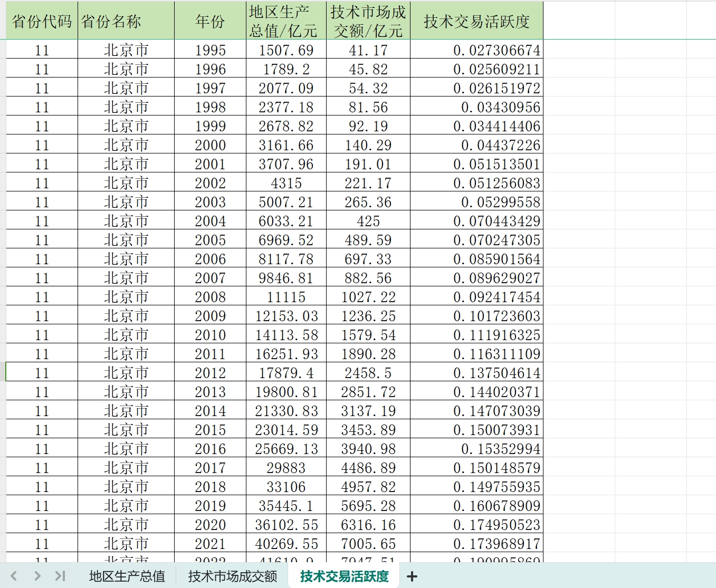Select cell with value 92.19
Image resolution: width=716 pixels, height=588 pixels.
point(368,126)
